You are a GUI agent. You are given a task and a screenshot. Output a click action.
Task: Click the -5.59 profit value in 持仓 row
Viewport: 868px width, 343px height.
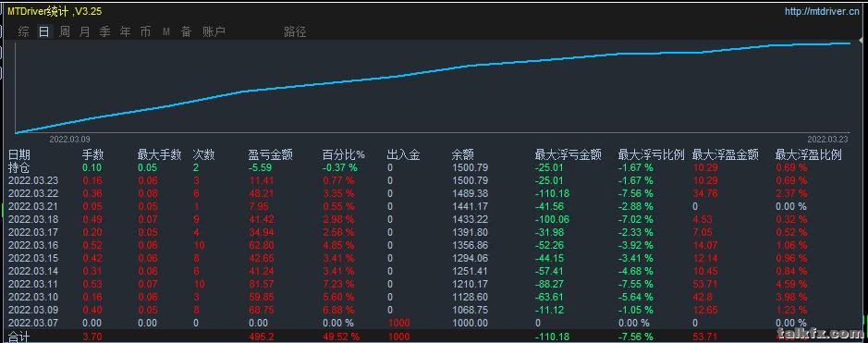[x=261, y=167]
